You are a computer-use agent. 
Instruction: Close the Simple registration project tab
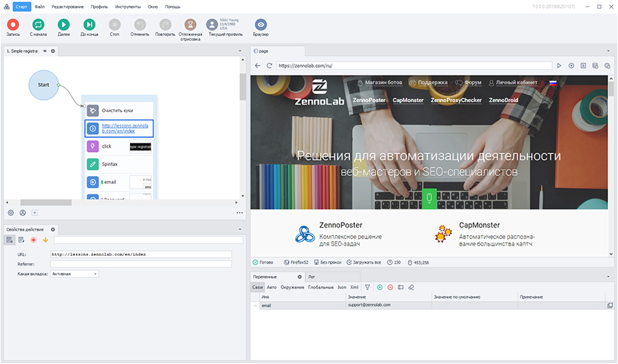[x=53, y=51]
